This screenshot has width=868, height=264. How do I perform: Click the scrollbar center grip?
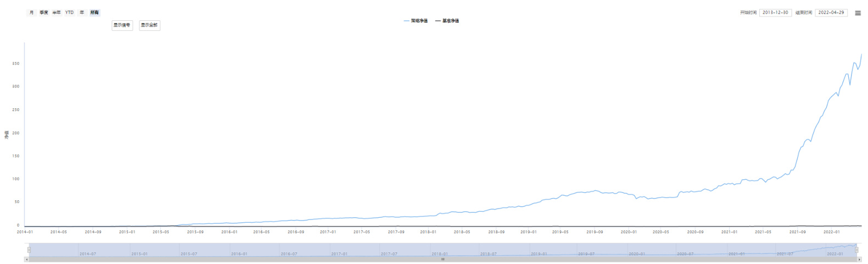443,260
